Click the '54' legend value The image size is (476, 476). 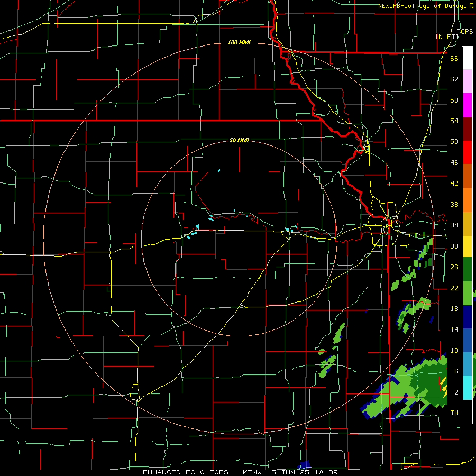point(454,121)
